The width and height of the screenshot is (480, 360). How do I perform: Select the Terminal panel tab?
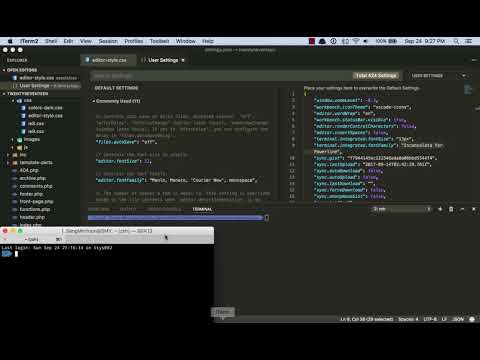pos(202,209)
